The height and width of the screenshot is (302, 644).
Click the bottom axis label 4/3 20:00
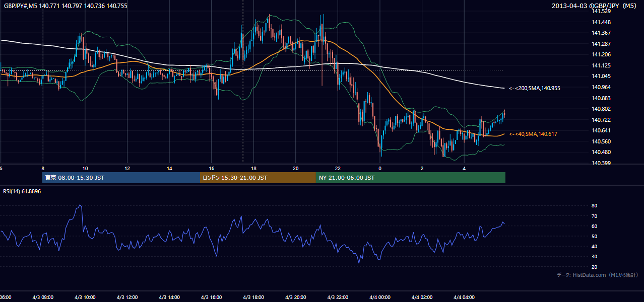296,297
